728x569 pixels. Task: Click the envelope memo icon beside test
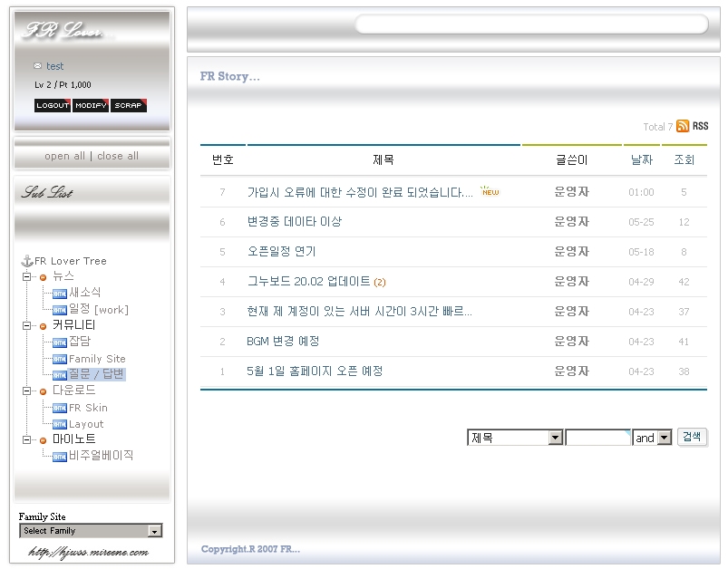[x=37, y=66]
